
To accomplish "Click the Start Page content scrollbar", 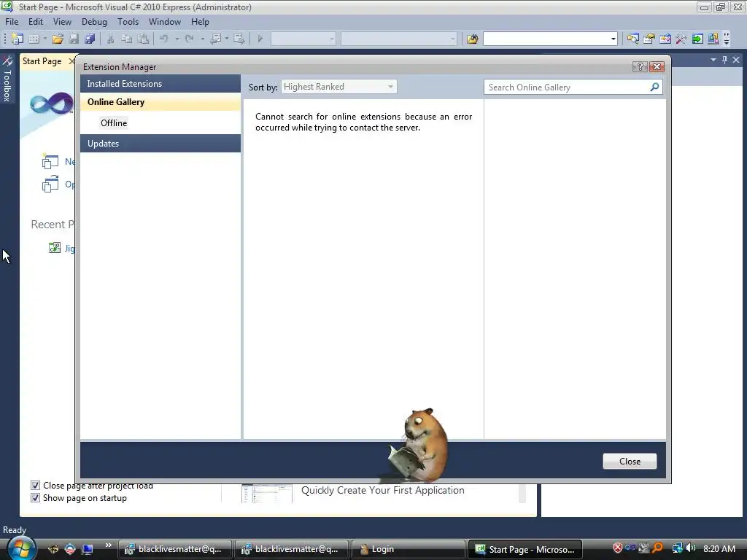I will pos(522,494).
